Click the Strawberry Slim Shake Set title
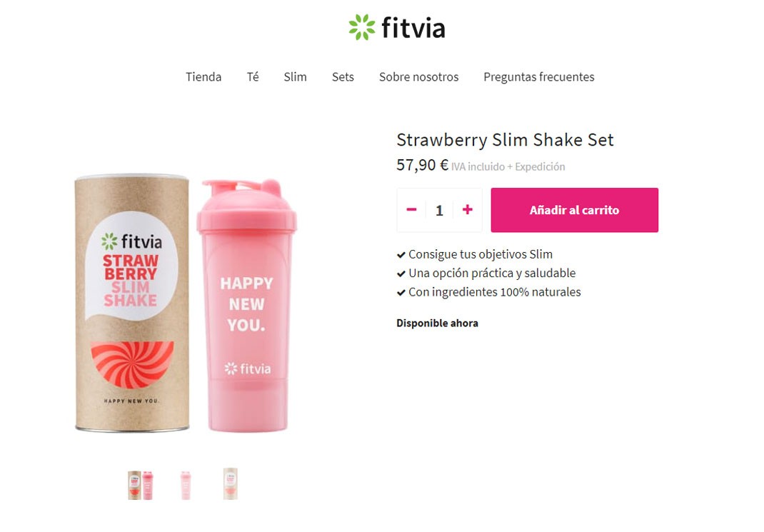The width and height of the screenshot is (764, 532). click(505, 140)
